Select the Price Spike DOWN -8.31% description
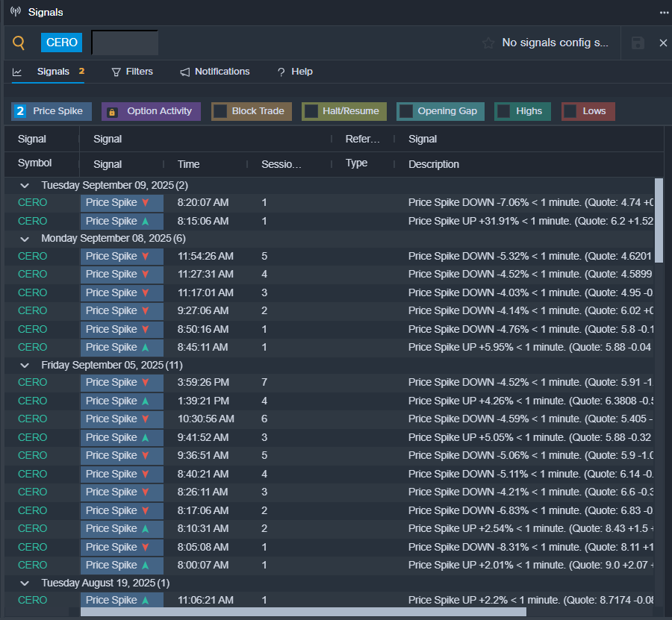This screenshot has height=620, width=672. [531, 547]
